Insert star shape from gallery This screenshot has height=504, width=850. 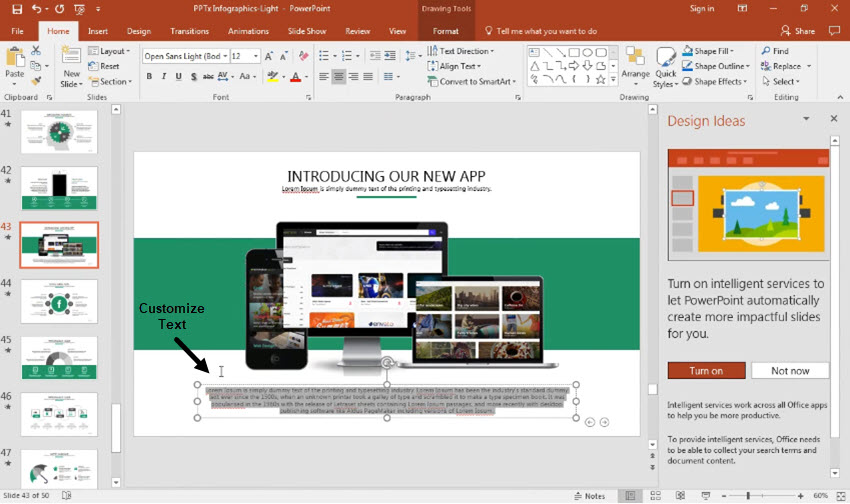tap(601, 80)
